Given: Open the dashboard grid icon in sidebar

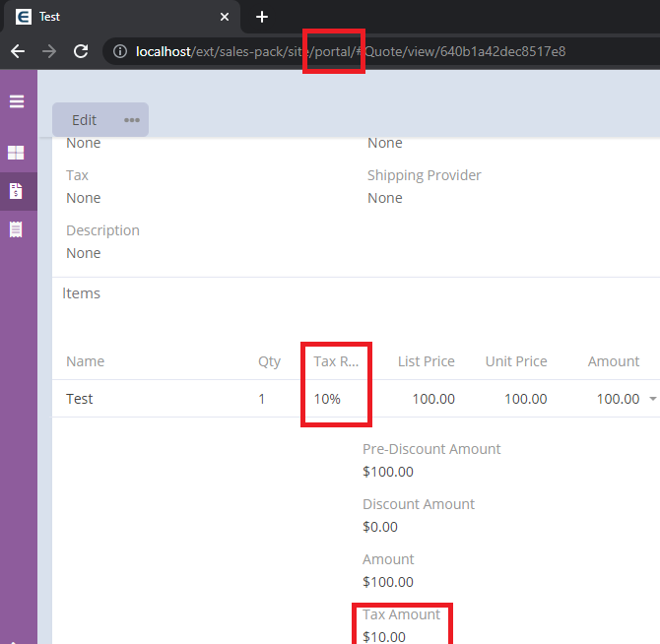Looking at the screenshot, I should click(x=17, y=153).
